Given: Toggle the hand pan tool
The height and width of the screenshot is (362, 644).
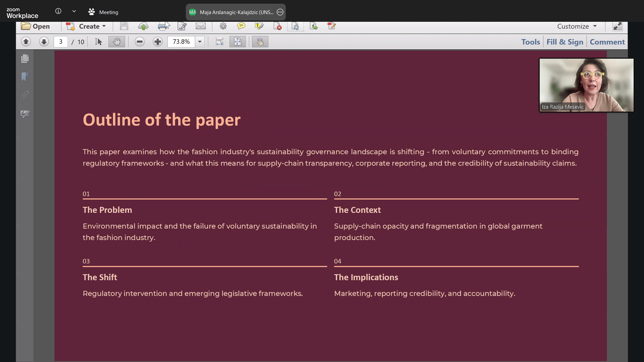Looking at the screenshot, I should point(116,42).
